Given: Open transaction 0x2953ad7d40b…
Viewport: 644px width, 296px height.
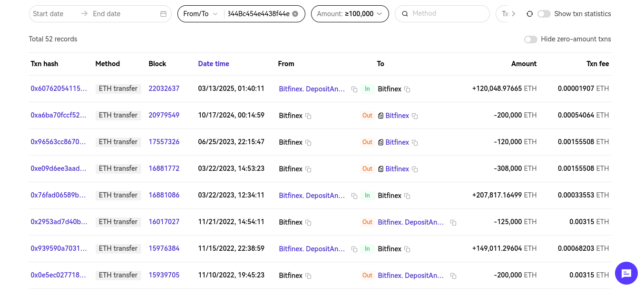Looking at the screenshot, I should (x=59, y=222).
